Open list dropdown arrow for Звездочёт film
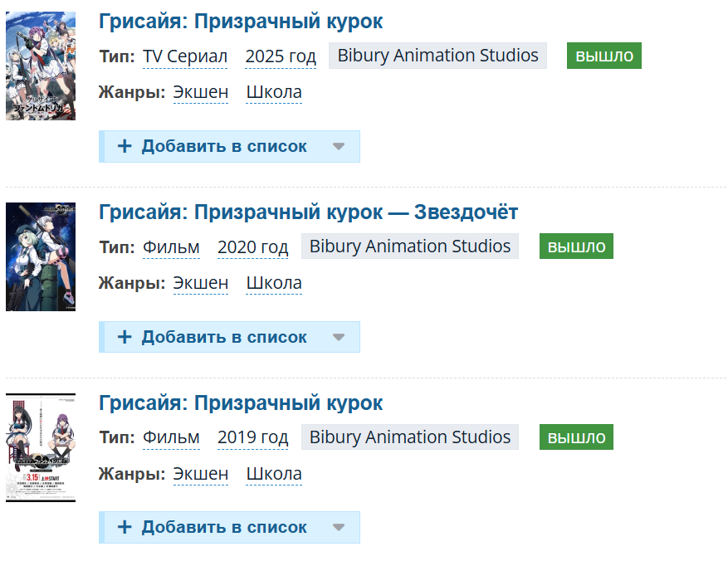The width and height of the screenshot is (728, 566). click(338, 338)
